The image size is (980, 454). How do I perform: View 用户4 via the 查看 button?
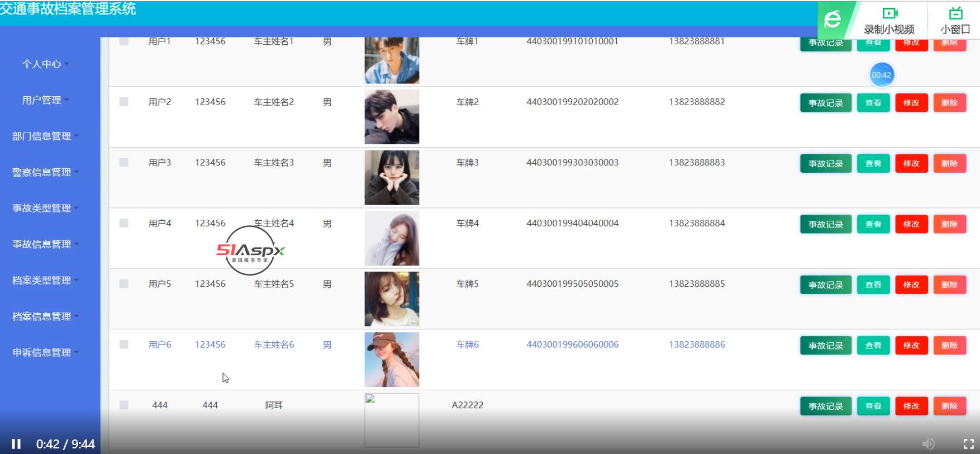point(873,224)
